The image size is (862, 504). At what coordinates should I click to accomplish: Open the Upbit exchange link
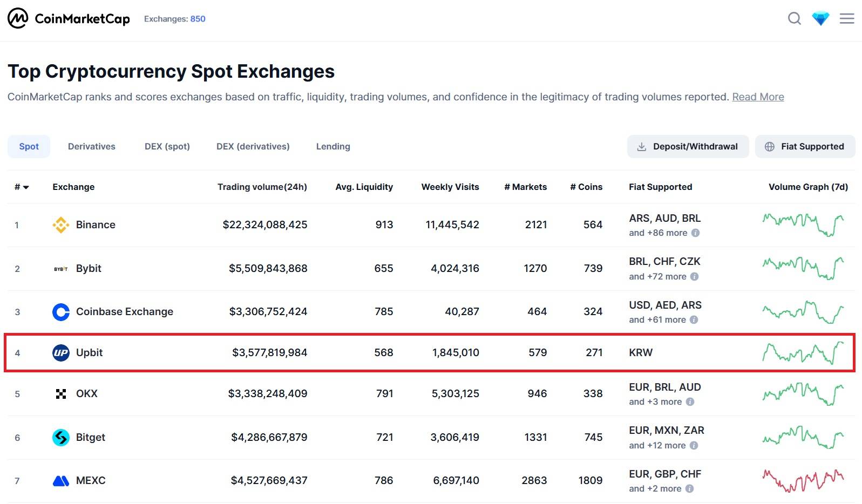(89, 353)
